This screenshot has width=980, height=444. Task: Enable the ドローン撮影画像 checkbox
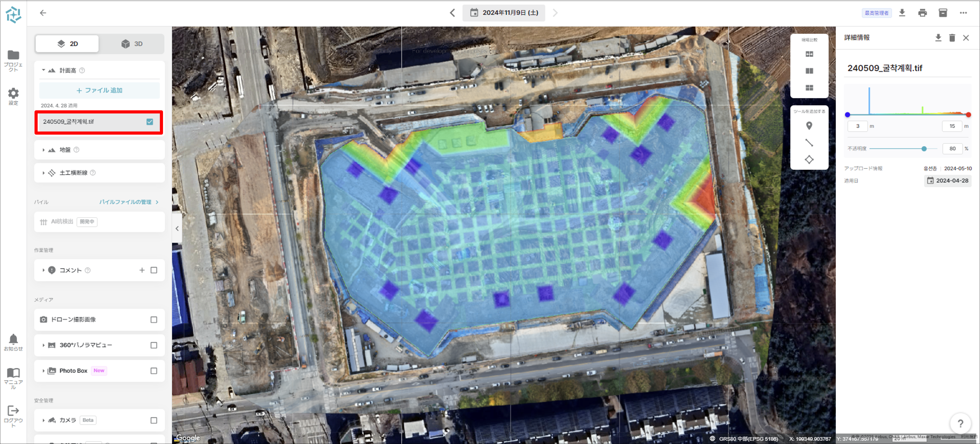pos(154,320)
